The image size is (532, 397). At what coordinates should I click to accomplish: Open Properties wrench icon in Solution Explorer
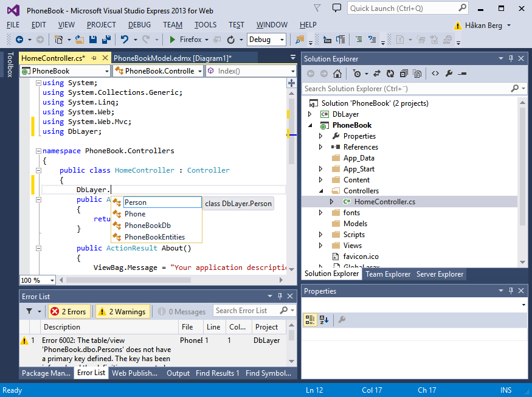click(449, 74)
